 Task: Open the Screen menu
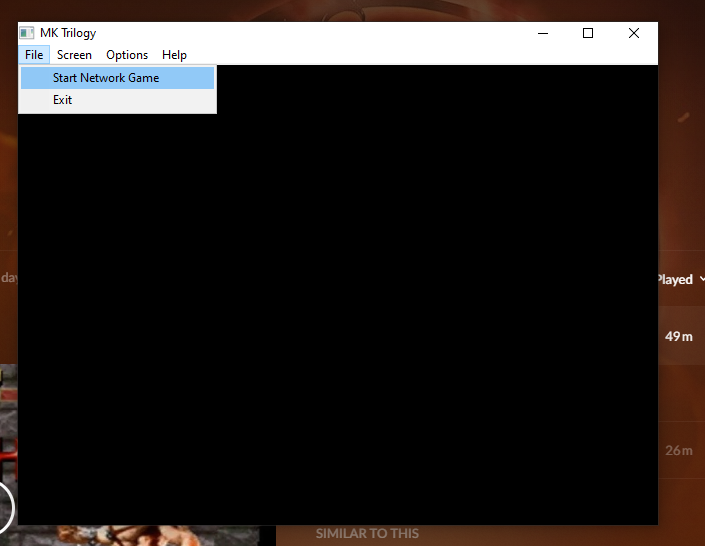(74, 55)
